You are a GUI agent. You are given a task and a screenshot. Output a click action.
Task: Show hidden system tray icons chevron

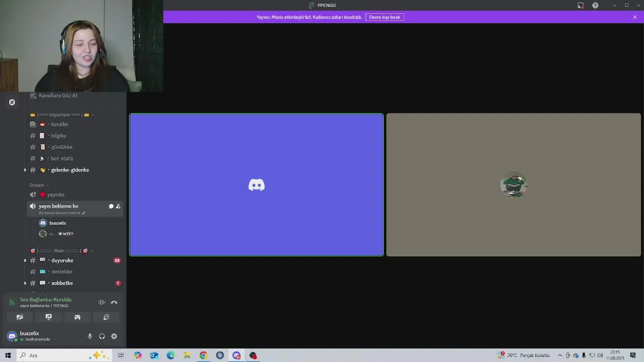point(559,355)
